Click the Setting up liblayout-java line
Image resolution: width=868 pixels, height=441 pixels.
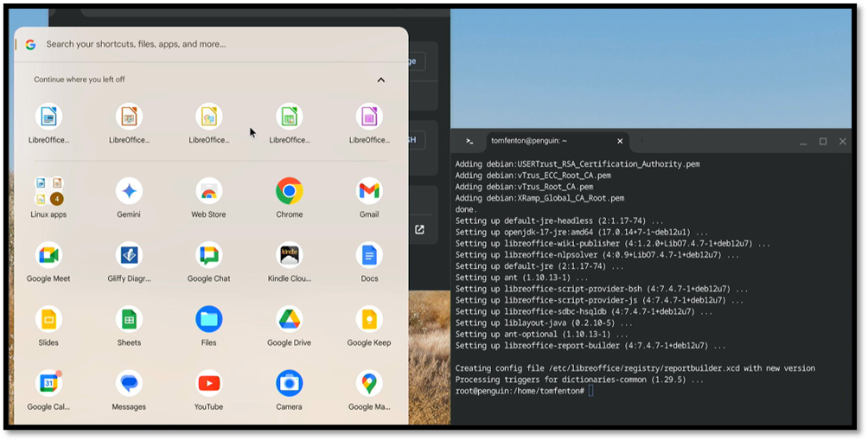(x=544, y=323)
